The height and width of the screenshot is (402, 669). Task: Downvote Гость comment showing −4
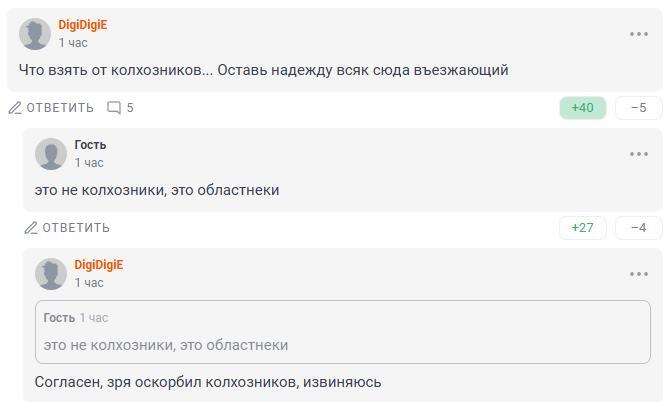638,228
